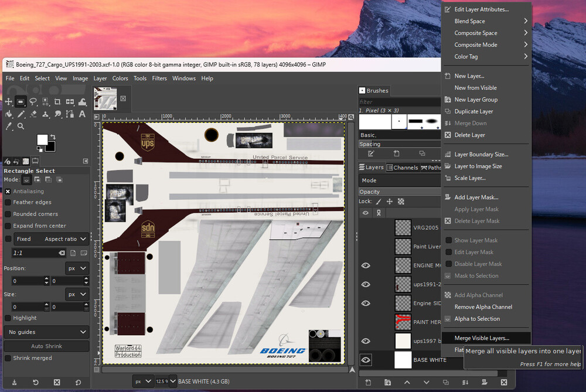586x392 pixels.
Task: Choose the Zoom magnifier tool
Action: [x=21, y=126]
